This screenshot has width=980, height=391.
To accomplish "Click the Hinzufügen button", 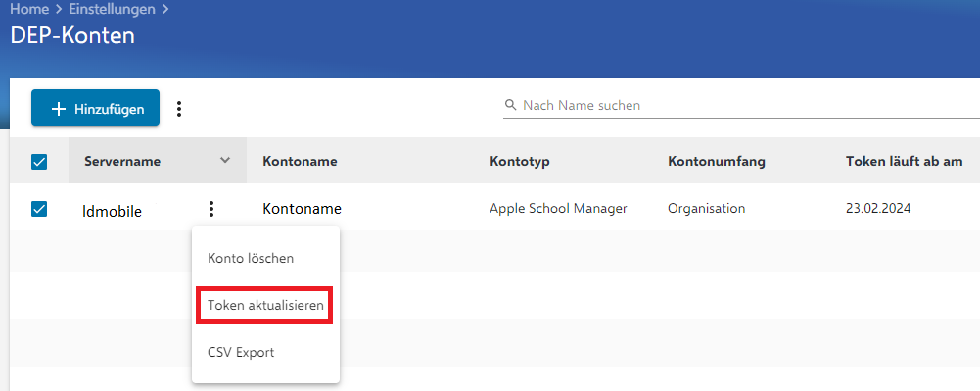I will point(95,108).
